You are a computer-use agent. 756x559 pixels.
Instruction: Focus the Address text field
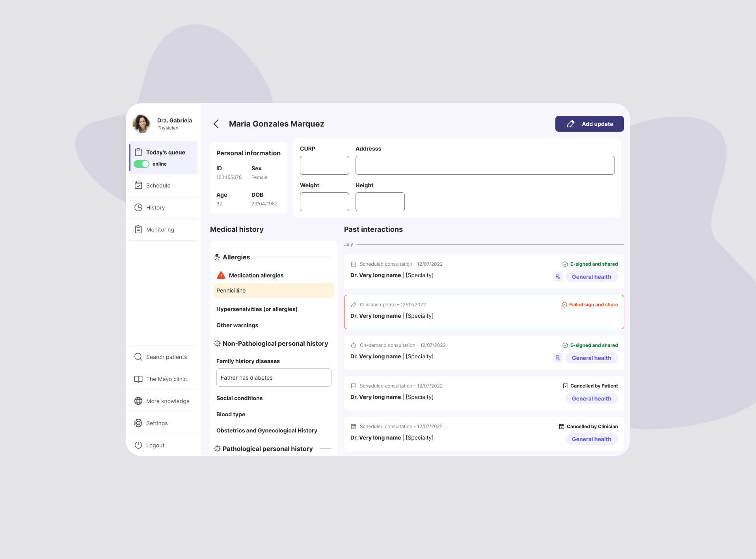(485, 165)
